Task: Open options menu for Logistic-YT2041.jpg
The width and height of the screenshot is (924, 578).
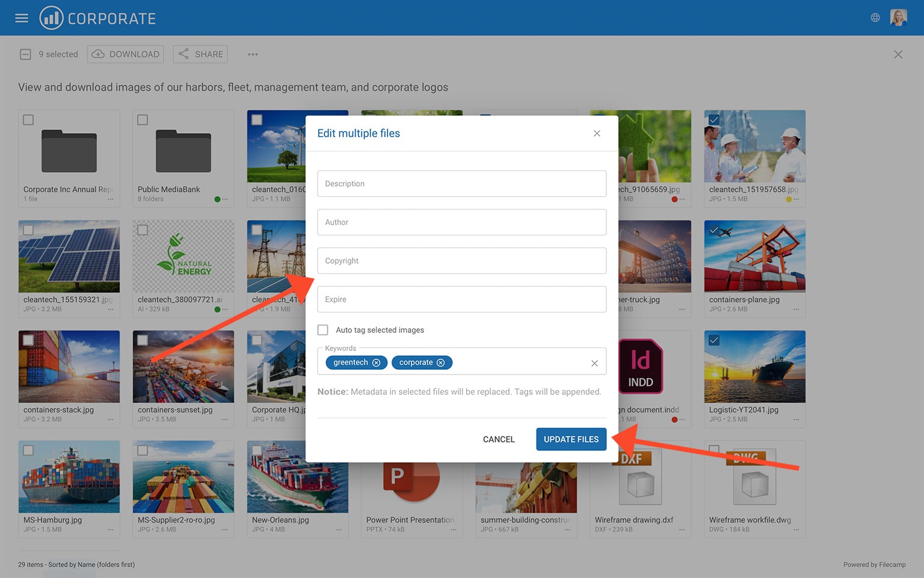Action: [796, 420]
